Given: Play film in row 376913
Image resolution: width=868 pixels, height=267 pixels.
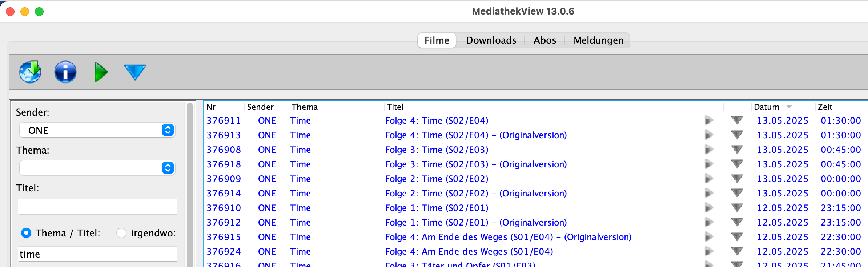Looking at the screenshot, I should pyautogui.click(x=709, y=135).
